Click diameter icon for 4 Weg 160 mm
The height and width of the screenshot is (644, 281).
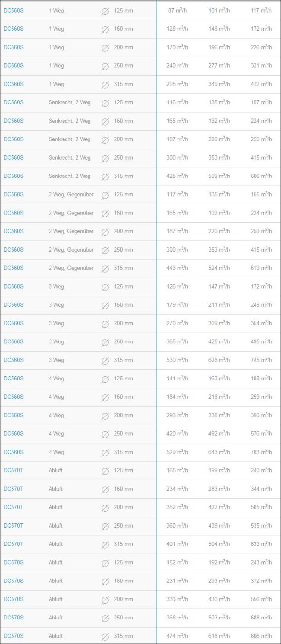[x=105, y=397]
